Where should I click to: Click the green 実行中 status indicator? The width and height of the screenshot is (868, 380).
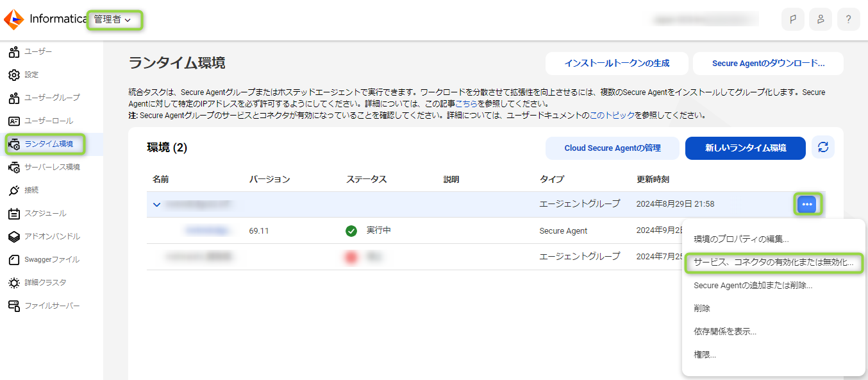click(x=352, y=230)
